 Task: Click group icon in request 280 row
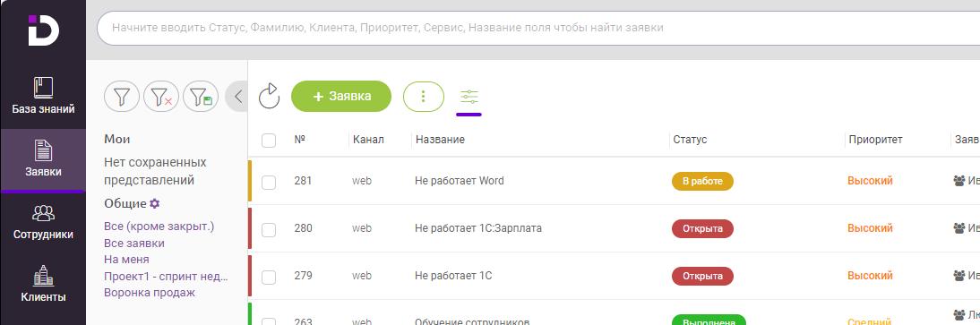pyautogui.click(x=959, y=228)
